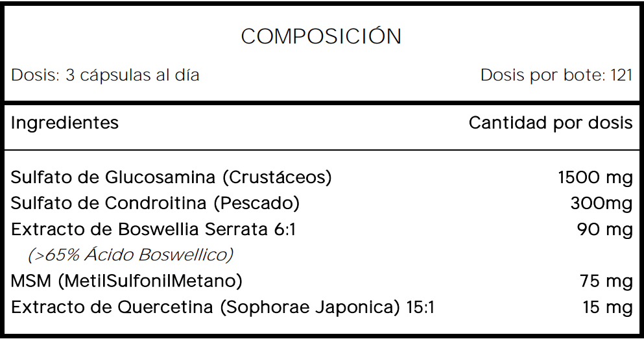The height and width of the screenshot is (339, 644).
Task: Click the COMPOSICIÓN title
Action: coord(321,36)
